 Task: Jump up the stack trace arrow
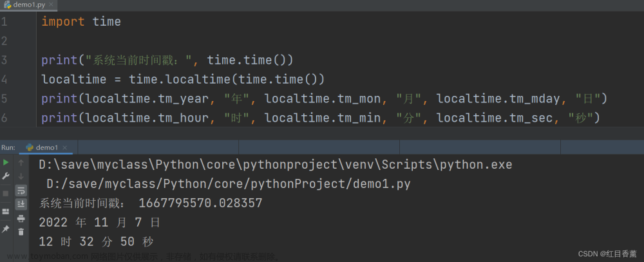point(21,163)
